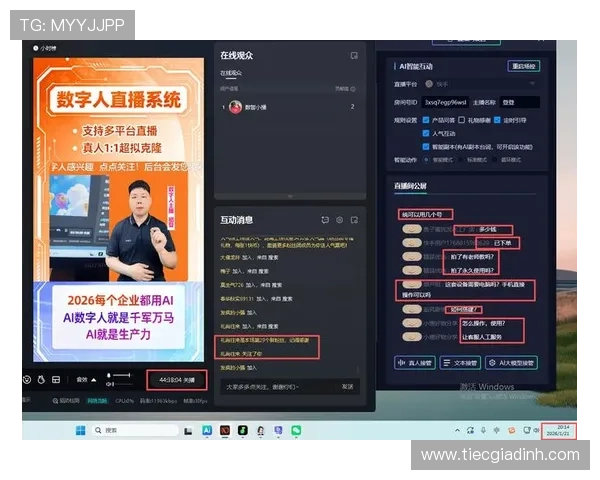Expand the 音效 arrow menu
600x480 pixels.
[94, 380]
